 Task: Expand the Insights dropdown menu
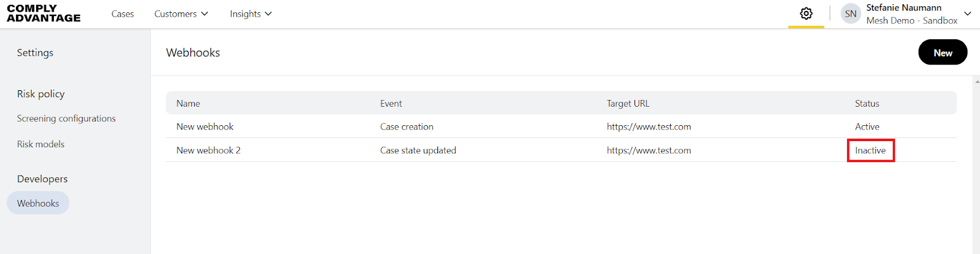251,13
